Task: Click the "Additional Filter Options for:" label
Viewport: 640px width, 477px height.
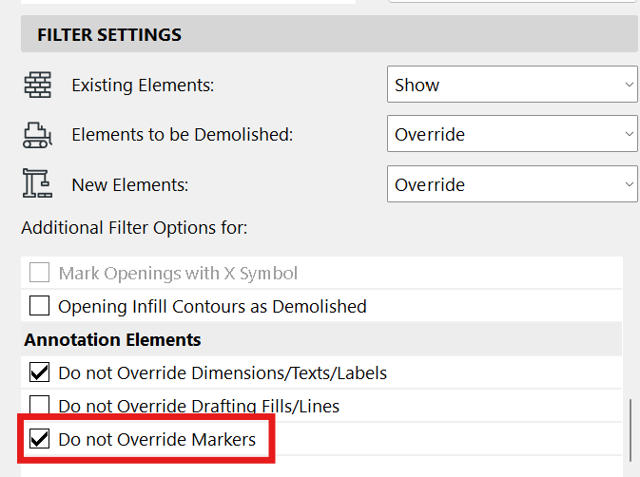Action: (134, 228)
